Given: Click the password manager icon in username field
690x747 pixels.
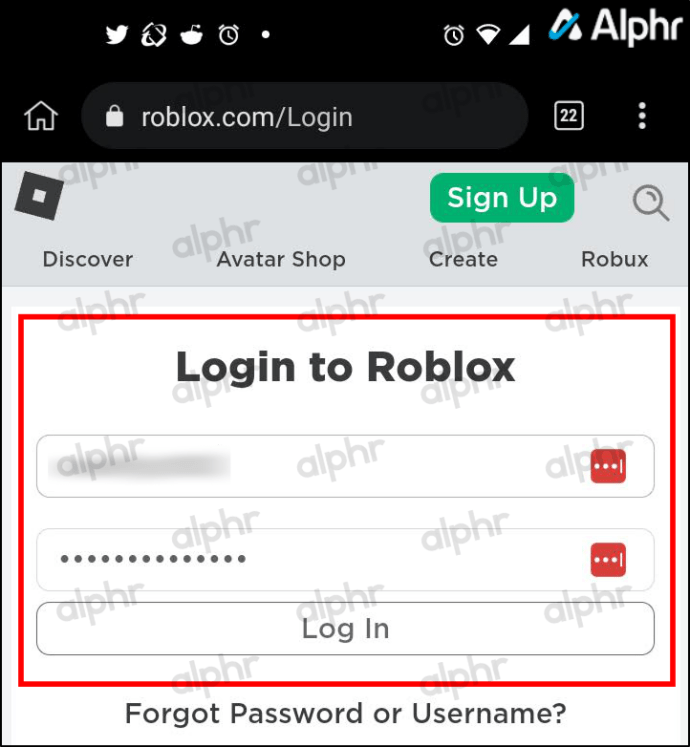Looking at the screenshot, I should click(x=608, y=466).
